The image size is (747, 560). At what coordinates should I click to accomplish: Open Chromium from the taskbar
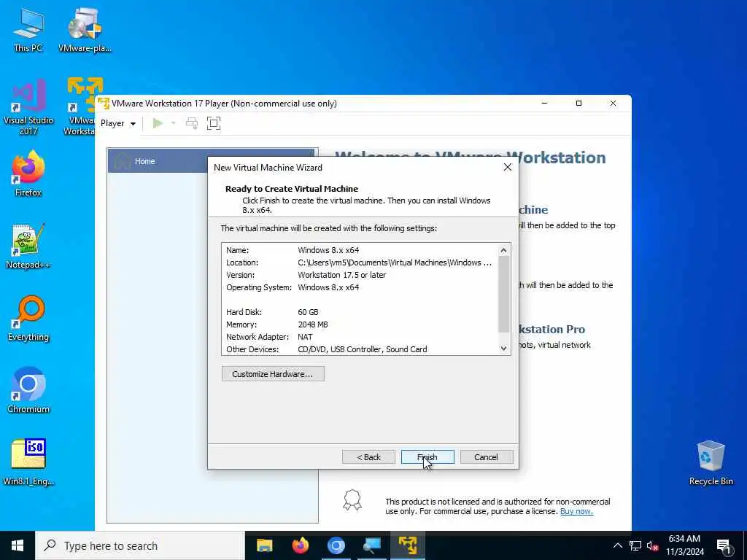pyautogui.click(x=336, y=545)
